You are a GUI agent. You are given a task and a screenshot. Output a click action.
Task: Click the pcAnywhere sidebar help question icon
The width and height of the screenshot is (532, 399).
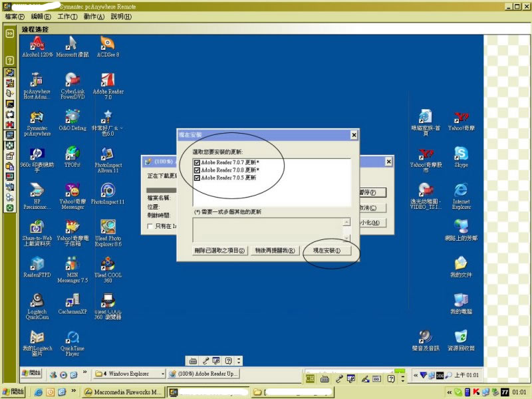coord(10,61)
